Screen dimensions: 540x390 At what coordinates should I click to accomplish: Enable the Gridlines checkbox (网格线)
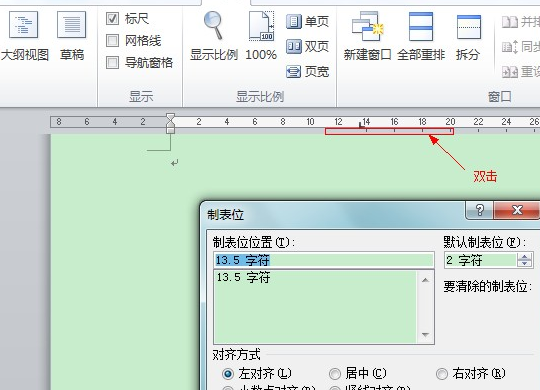(113, 41)
